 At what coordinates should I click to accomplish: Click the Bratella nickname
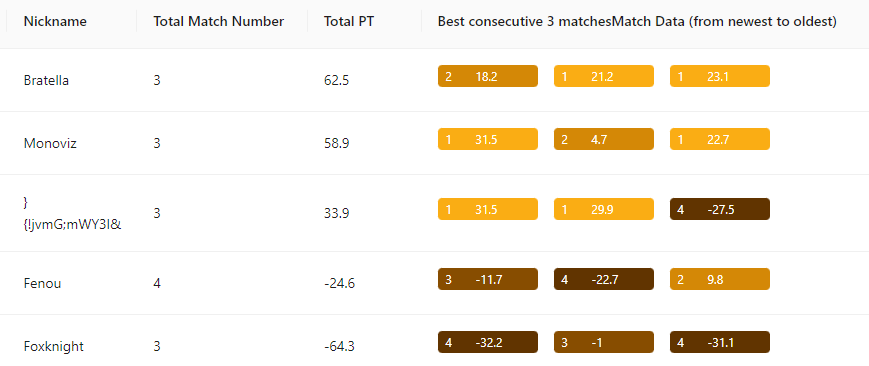(46, 80)
